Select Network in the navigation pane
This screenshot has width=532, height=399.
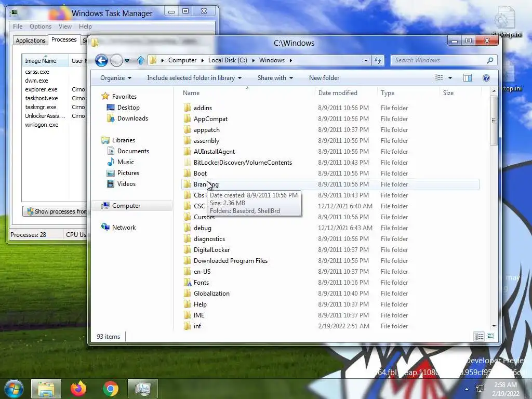pyautogui.click(x=124, y=228)
